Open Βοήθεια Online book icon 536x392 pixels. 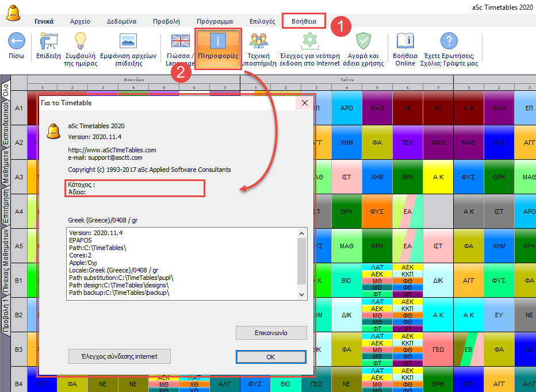(x=405, y=41)
